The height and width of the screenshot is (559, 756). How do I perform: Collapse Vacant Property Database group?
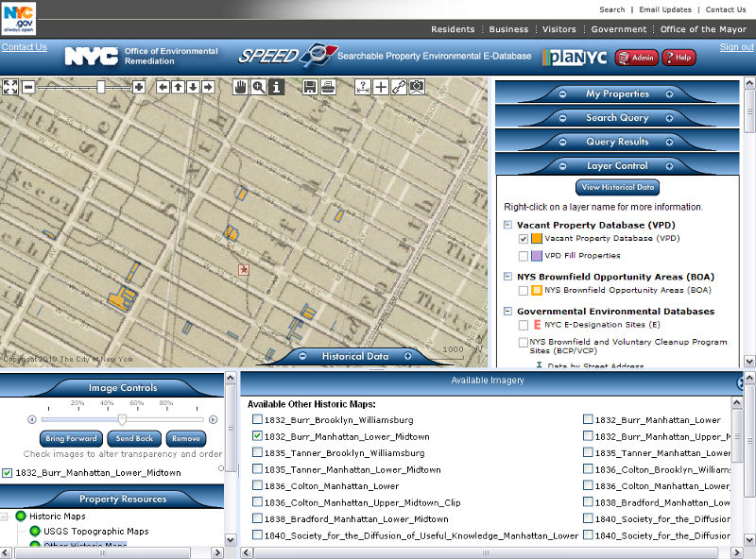point(507,225)
